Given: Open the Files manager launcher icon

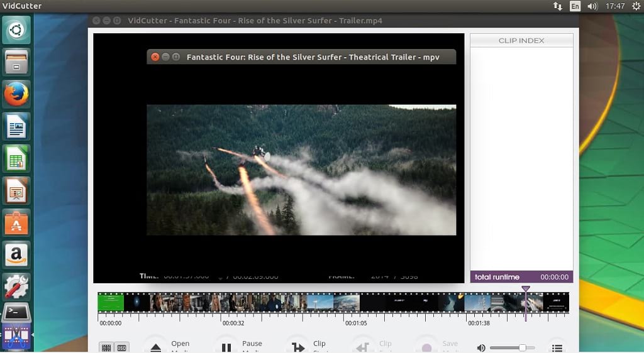Looking at the screenshot, I should (x=16, y=62).
